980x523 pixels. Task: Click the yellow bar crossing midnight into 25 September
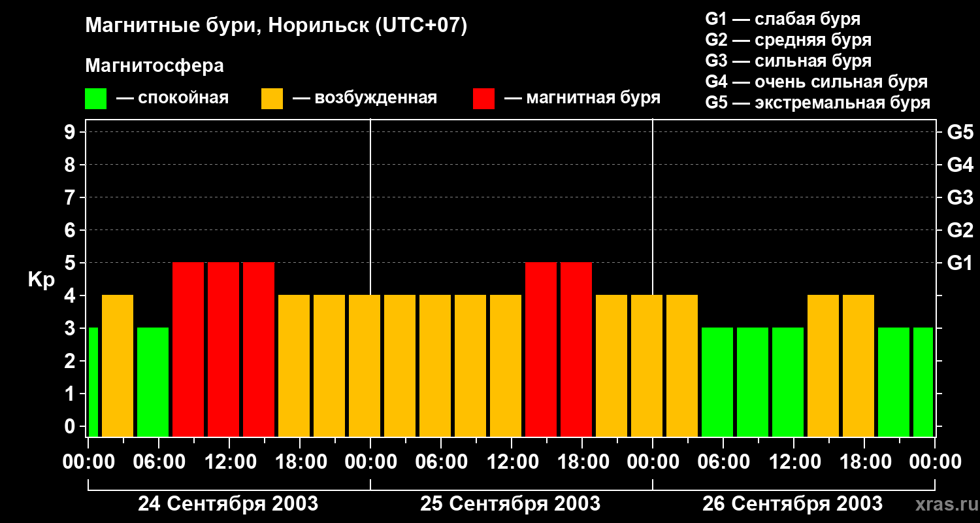(365, 365)
